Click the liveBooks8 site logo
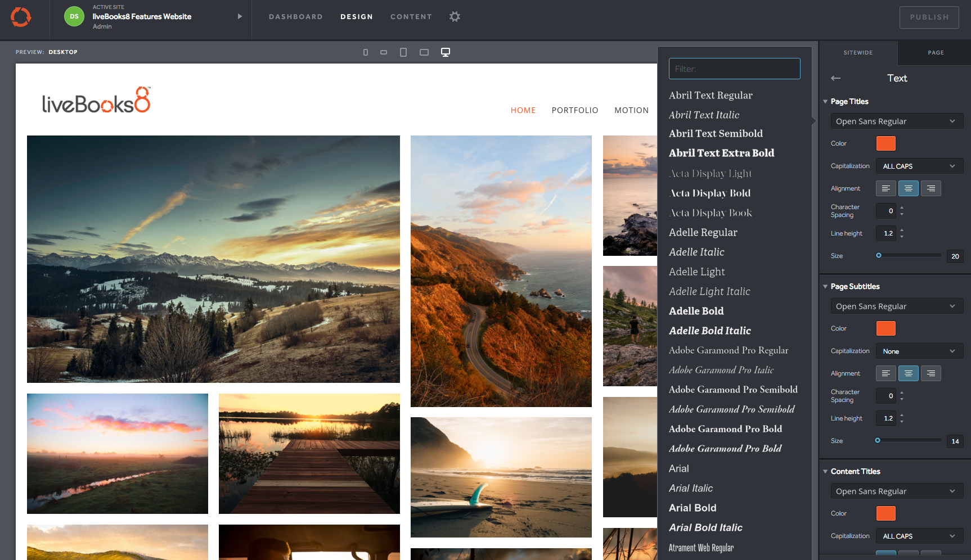The width and height of the screenshot is (971, 560). 96,100
